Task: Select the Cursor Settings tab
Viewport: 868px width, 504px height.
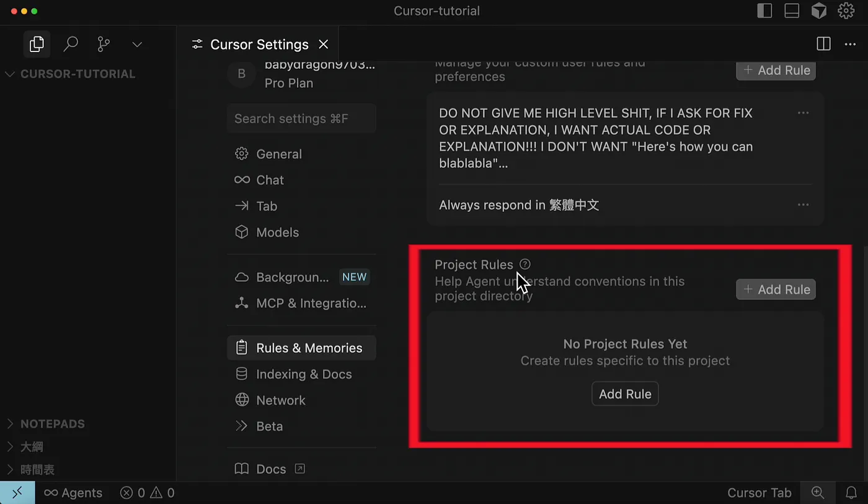Action: pos(259,44)
